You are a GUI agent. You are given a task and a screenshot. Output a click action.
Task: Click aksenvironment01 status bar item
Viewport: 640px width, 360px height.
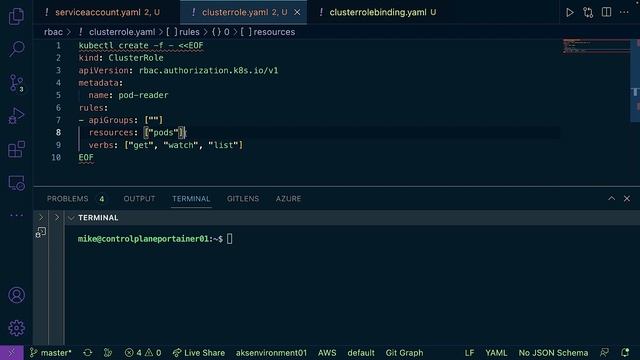(x=271, y=353)
